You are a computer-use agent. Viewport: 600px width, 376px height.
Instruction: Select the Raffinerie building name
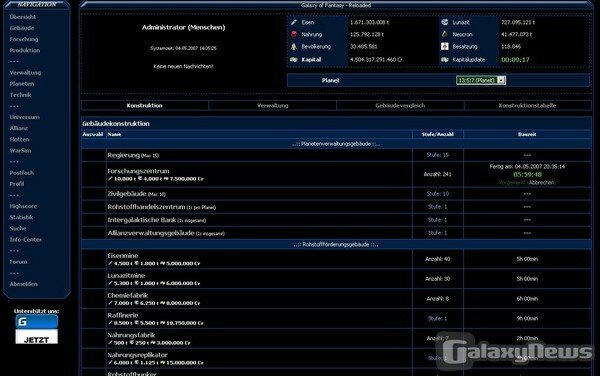click(123, 315)
